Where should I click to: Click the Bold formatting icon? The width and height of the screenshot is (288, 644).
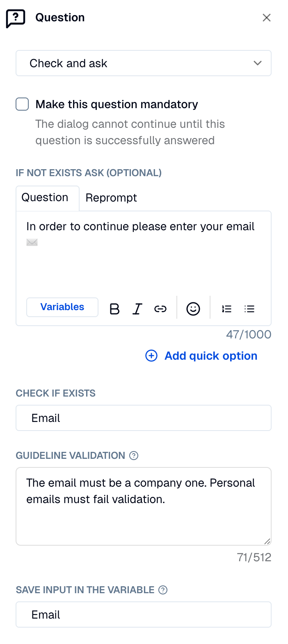tap(115, 309)
